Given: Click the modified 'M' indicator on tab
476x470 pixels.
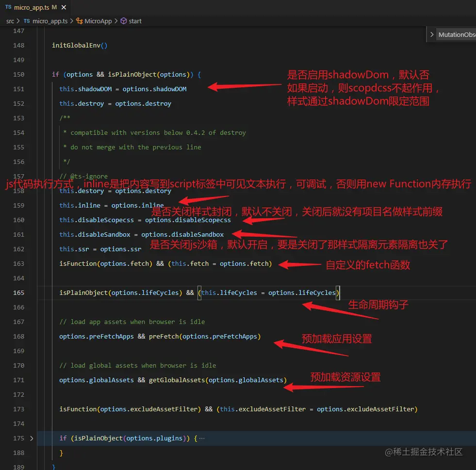Looking at the screenshot, I should coord(54,7).
